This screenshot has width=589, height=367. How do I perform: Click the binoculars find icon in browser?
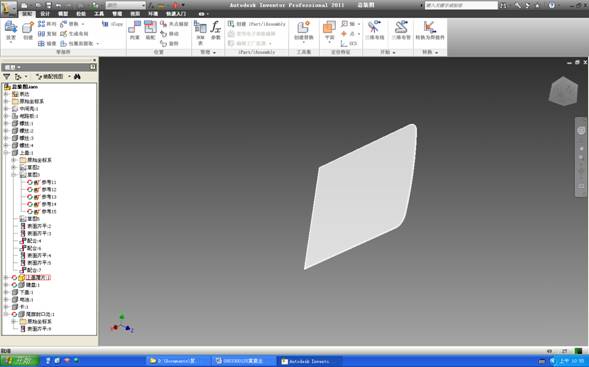(x=77, y=77)
